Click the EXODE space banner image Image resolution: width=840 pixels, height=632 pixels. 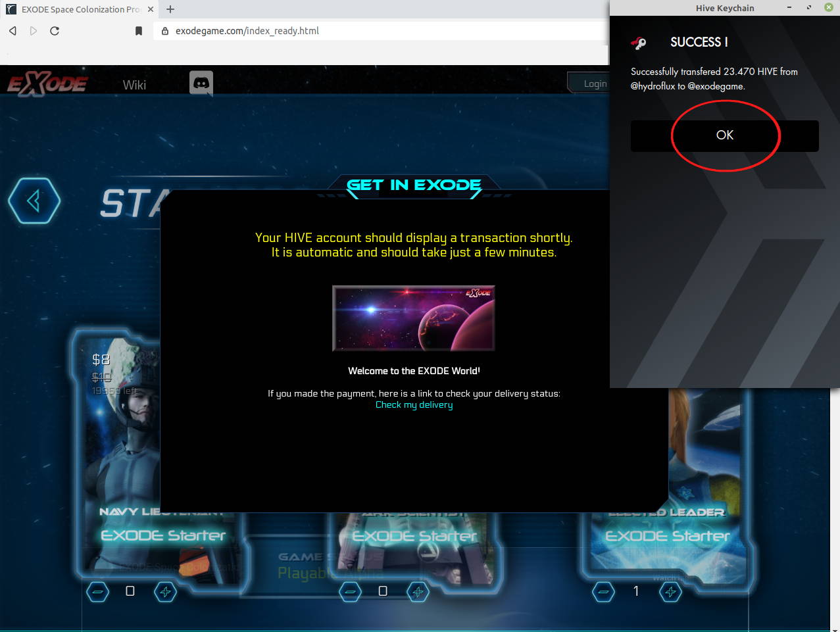(414, 318)
